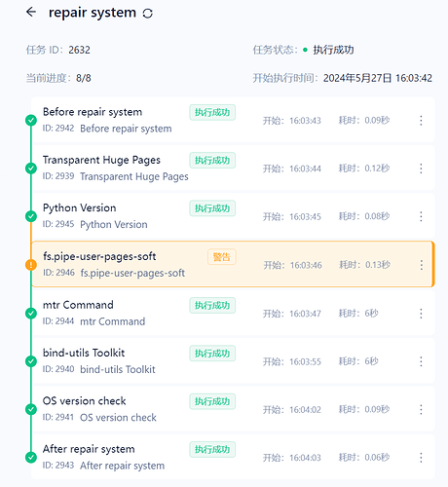The height and width of the screenshot is (487, 448).
Task: Click green check icon for After repair system
Action: (x=31, y=457)
